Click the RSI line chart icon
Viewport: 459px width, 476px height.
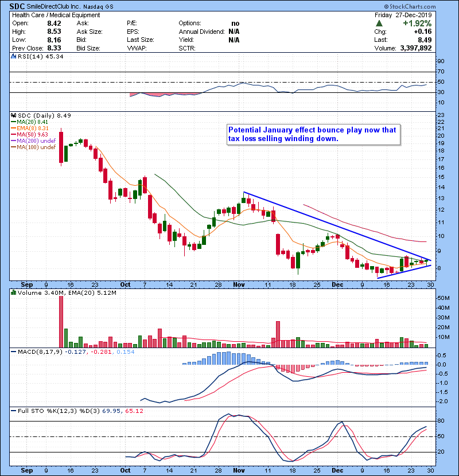tap(13, 56)
